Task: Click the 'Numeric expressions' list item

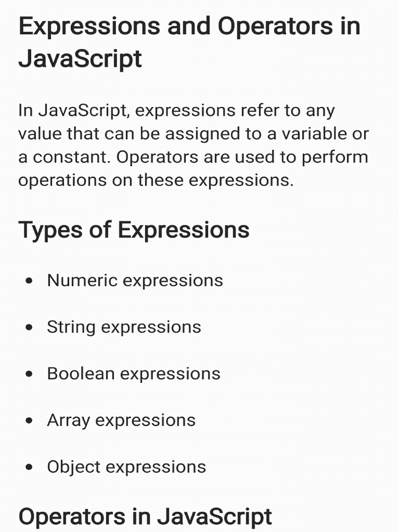Action: click(135, 281)
